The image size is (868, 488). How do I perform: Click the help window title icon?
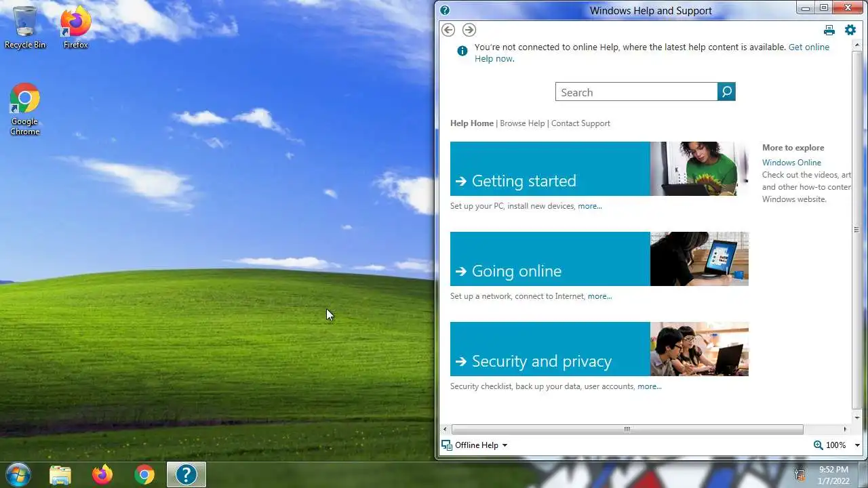[445, 10]
